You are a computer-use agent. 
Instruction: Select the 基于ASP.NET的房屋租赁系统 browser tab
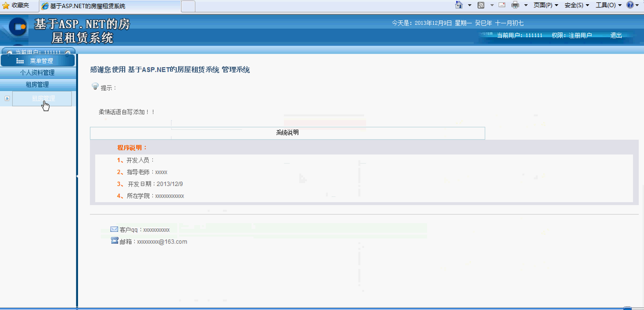click(110, 6)
